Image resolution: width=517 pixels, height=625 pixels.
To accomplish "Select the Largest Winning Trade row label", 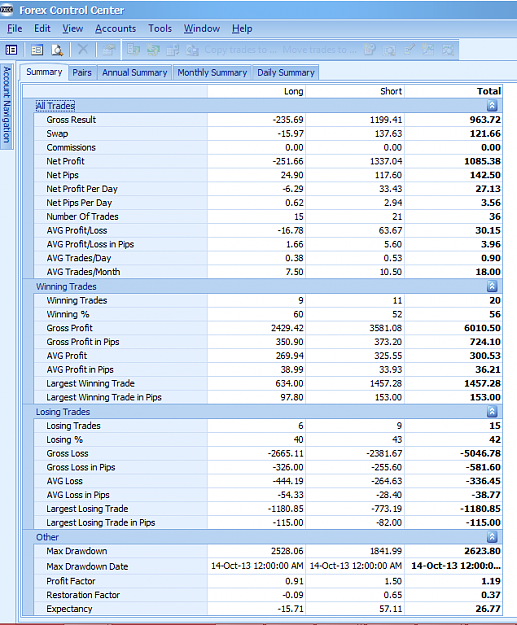I will [x=90, y=383].
